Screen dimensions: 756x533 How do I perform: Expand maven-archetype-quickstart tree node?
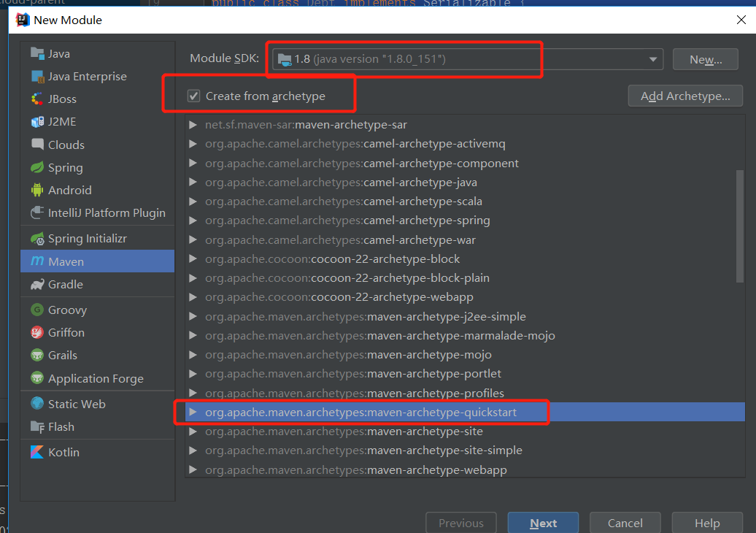(193, 413)
